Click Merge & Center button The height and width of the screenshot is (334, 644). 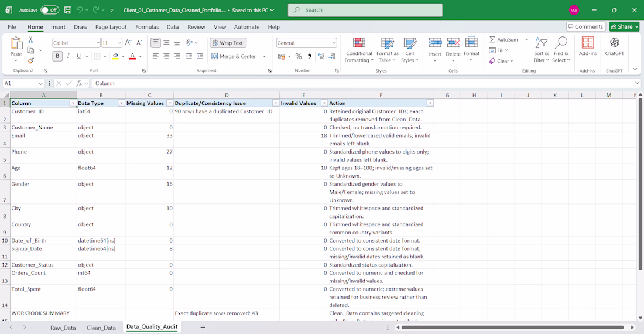pos(234,56)
